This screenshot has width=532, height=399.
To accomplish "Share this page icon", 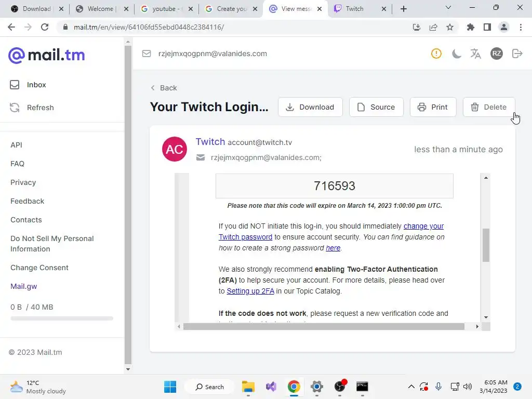I will pos(433,27).
